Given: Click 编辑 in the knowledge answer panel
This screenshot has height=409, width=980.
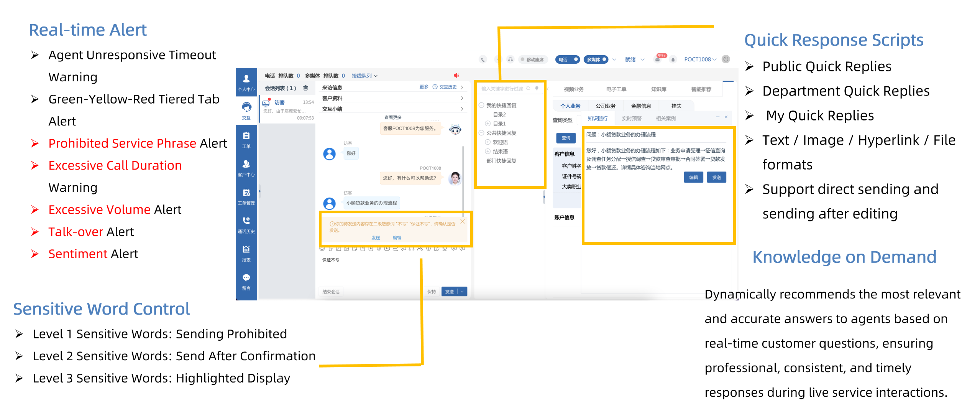Looking at the screenshot, I should pyautogui.click(x=693, y=177).
